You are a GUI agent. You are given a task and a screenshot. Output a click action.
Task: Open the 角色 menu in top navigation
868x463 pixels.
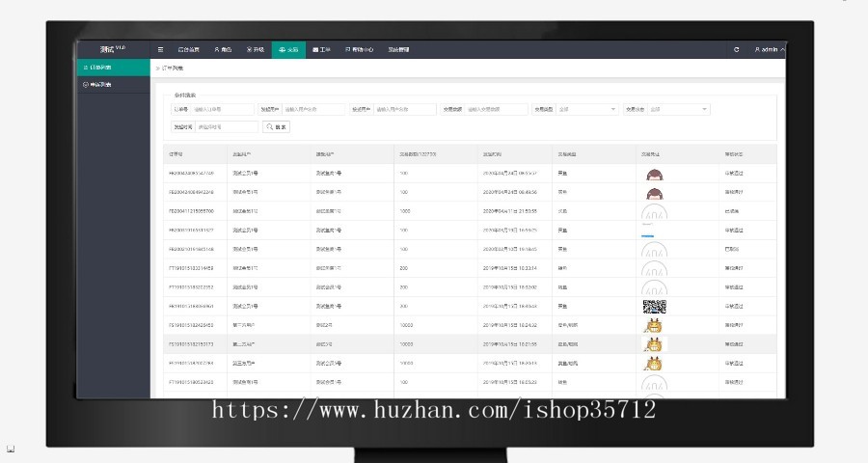(x=223, y=50)
